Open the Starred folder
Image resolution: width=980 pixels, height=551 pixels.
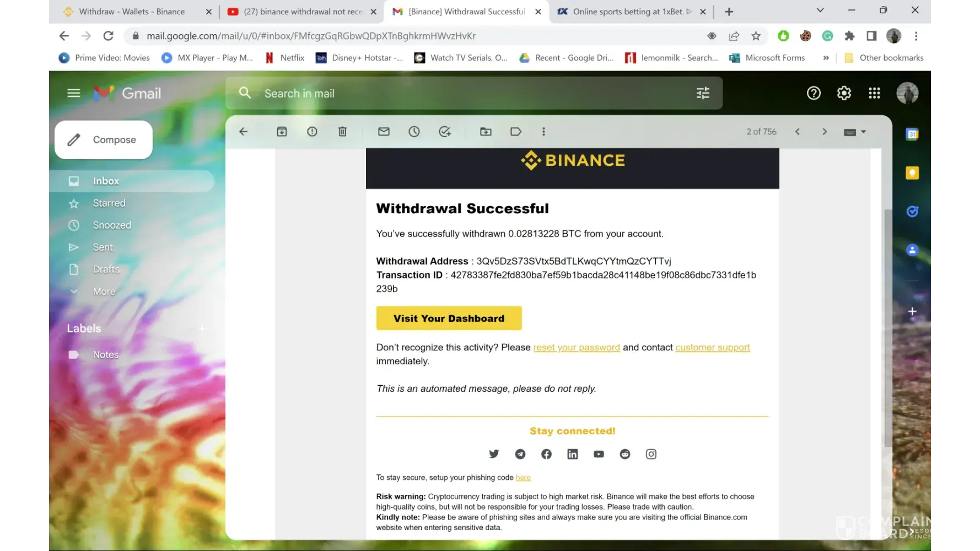click(109, 203)
